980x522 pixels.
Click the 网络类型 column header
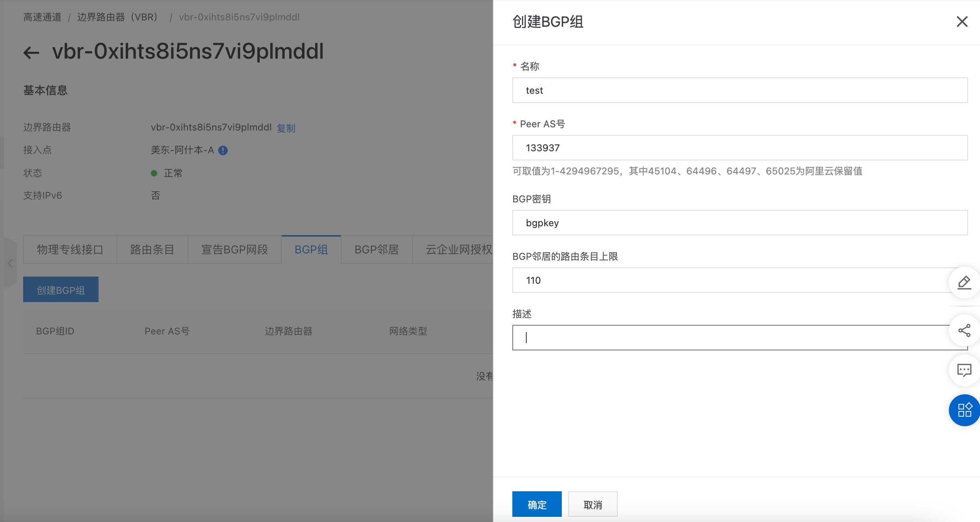408,331
